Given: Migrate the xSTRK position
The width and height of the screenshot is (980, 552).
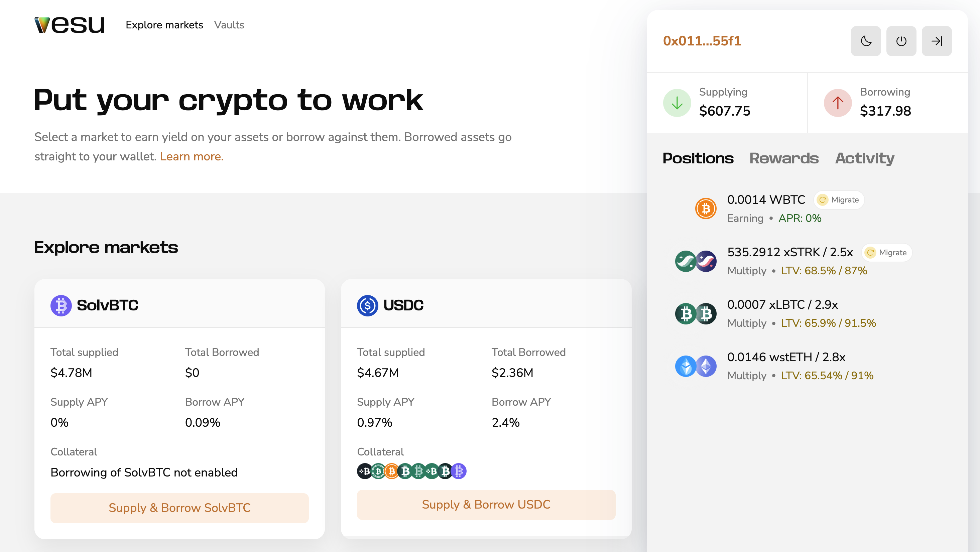Looking at the screenshot, I should tap(886, 252).
